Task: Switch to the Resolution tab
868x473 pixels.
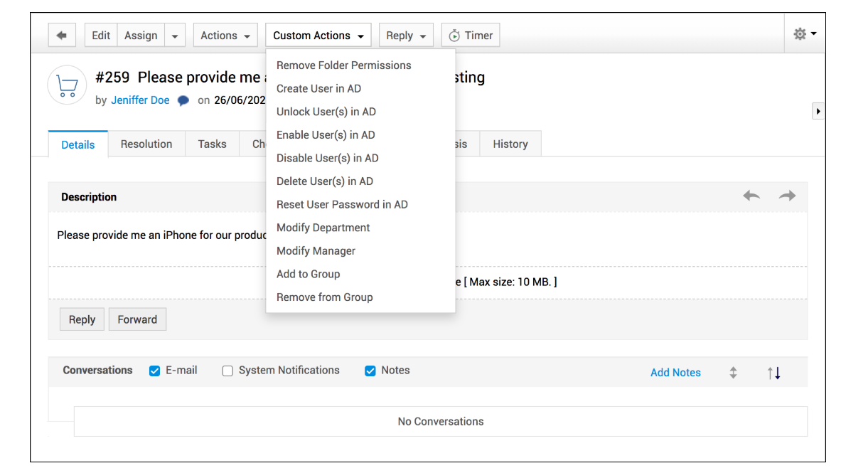Action: (x=146, y=144)
